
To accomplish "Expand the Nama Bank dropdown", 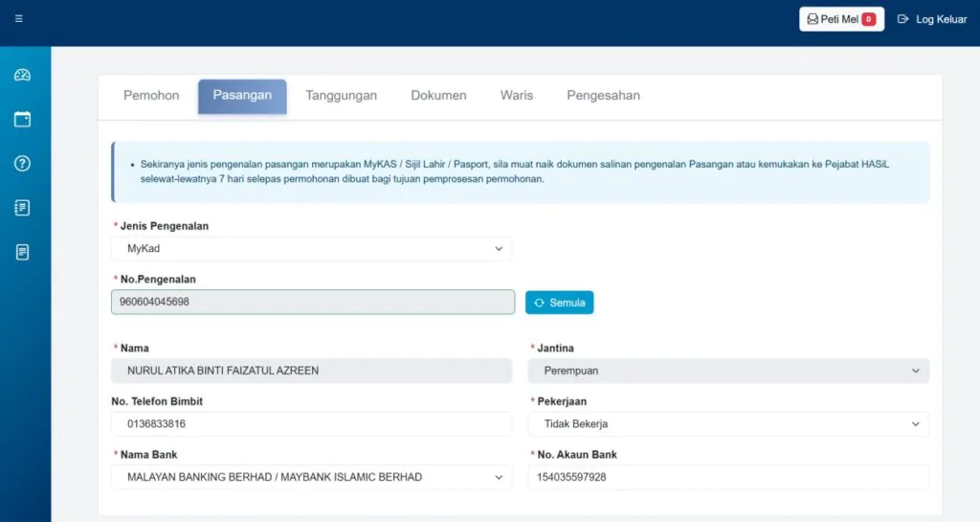I will pyautogui.click(x=311, y=477).
